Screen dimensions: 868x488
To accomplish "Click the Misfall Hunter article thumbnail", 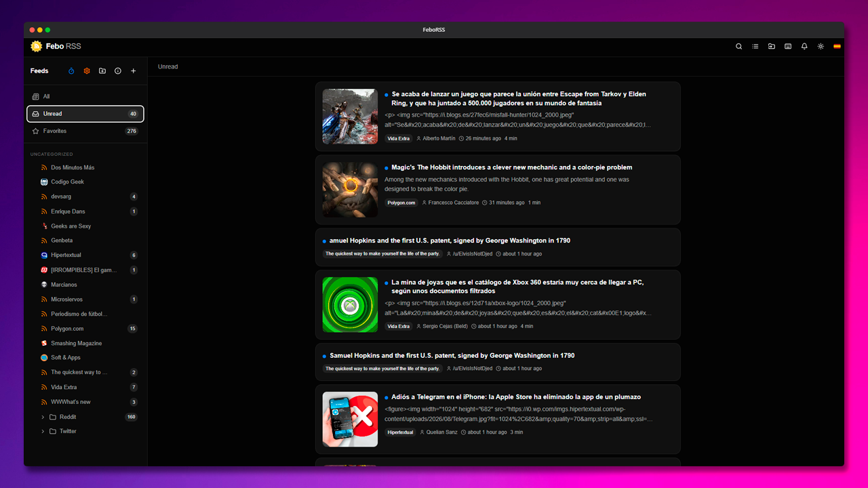I will click(350, 117).
